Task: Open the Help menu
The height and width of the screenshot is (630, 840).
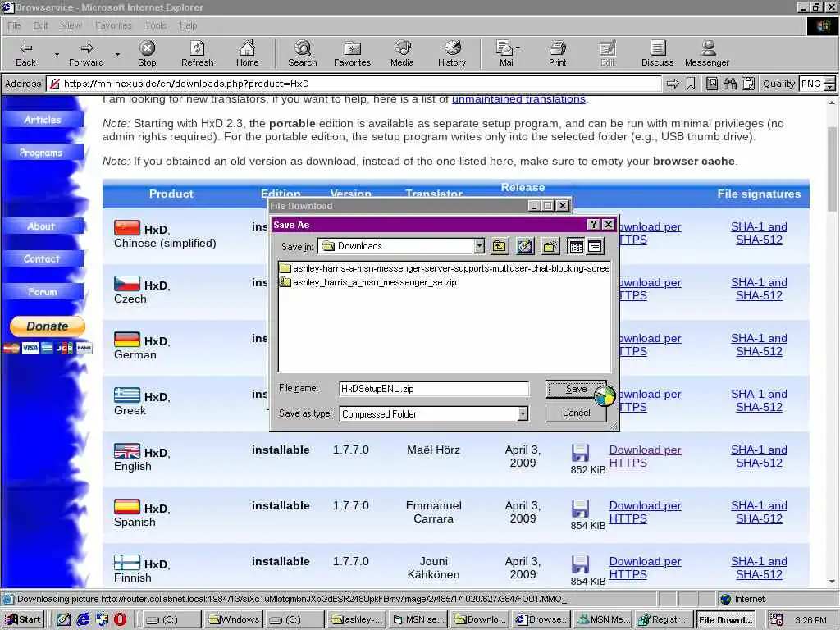Action: click(x=188, y=25)
